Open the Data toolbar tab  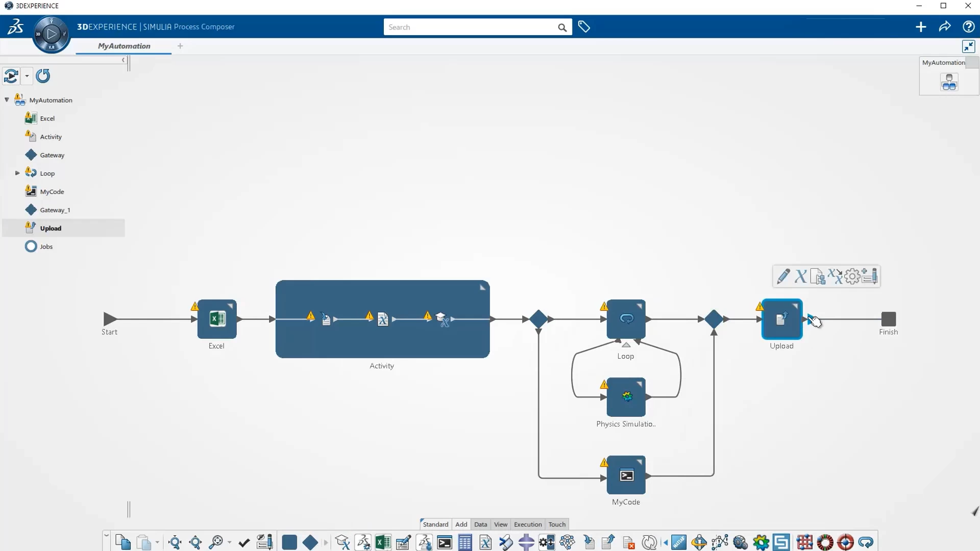click(x=480, y=524)
